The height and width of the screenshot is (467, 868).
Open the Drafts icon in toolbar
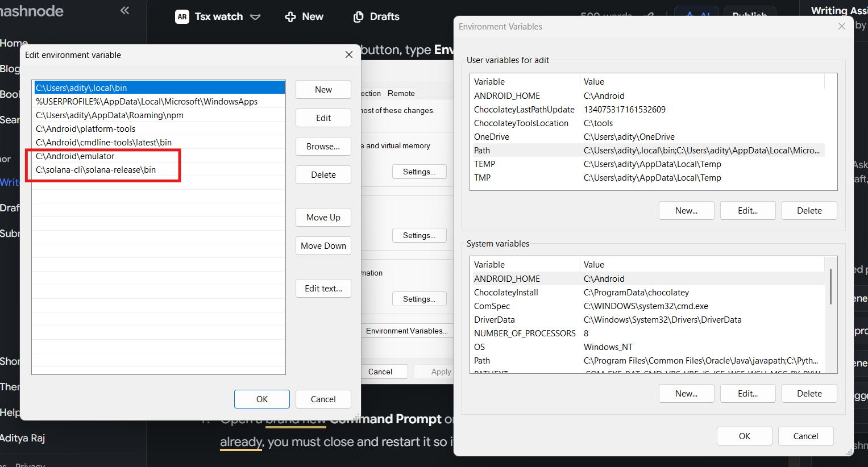[358, 16]
